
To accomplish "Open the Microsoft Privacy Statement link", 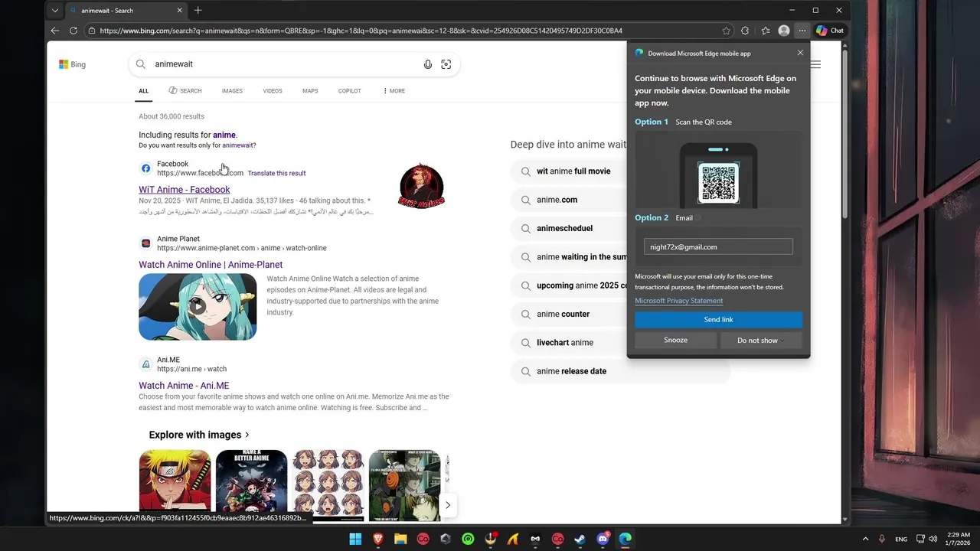I will [x=678, y=301].
